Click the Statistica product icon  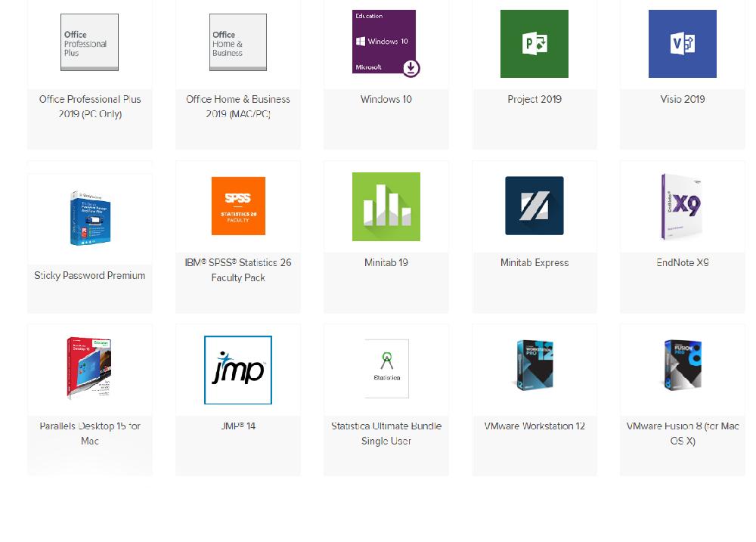pyautogui.click(x=386, y=368)
